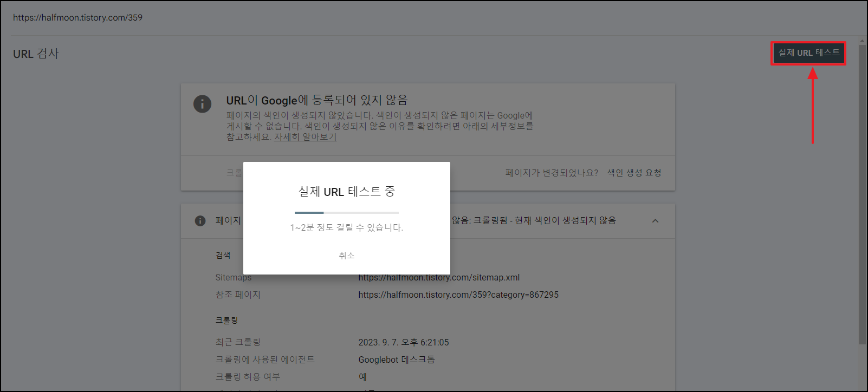Image resolution: width=868 pixels, height=392 pixels.
Task: Click the Sitemaps label
Action: 234,277
